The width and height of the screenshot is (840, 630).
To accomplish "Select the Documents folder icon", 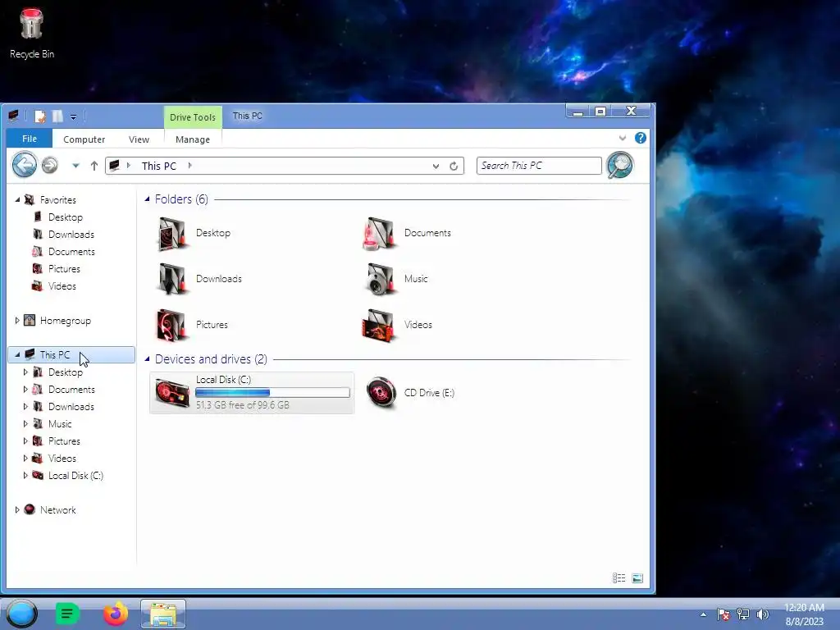I will pyautogui.click(x=379, y=234).
